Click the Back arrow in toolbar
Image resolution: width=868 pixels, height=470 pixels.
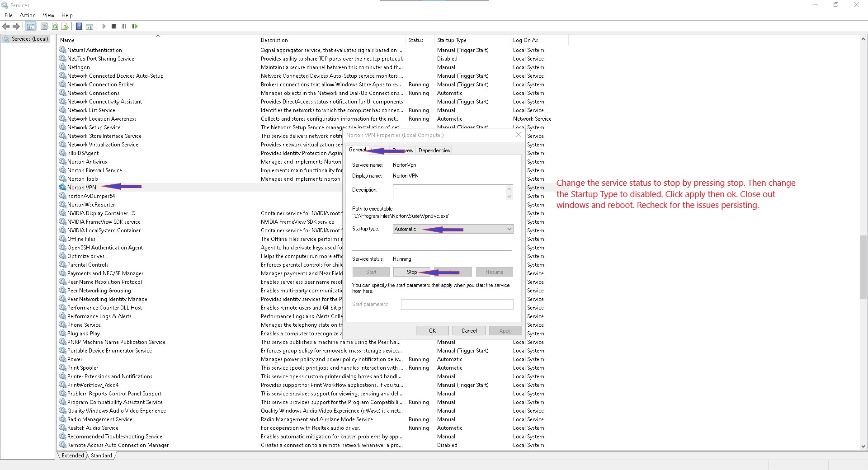6,26
